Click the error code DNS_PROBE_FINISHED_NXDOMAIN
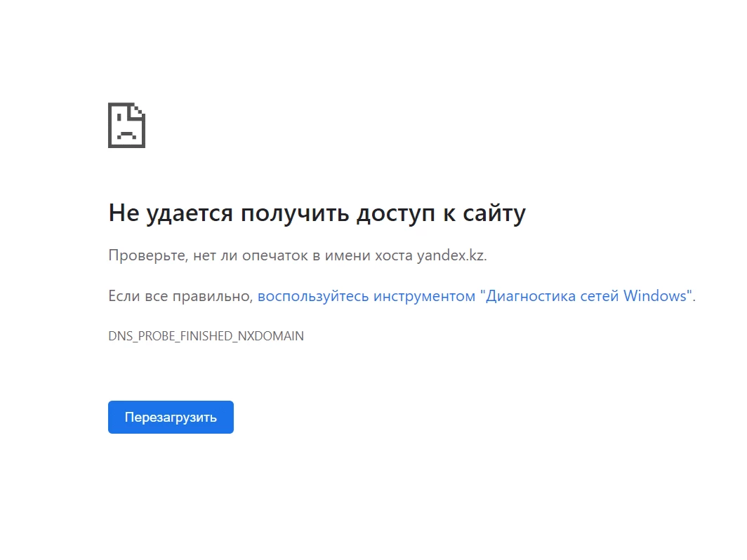 [x=206, y=336]
